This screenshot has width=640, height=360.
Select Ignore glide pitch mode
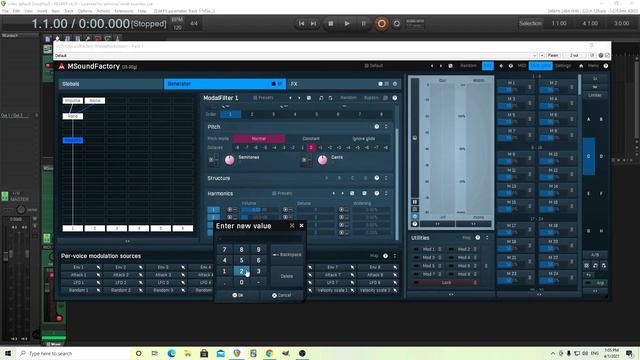point(363,138)
